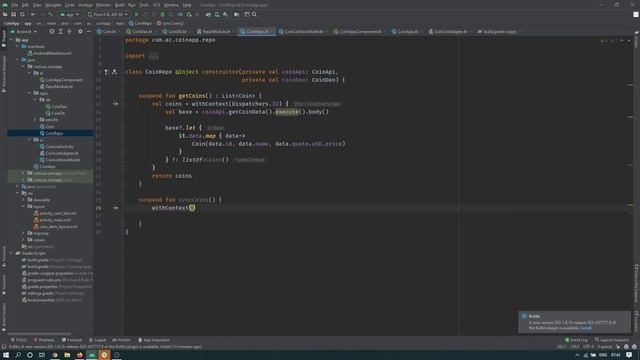The width and height of the screenshot is (640, 360).
Task: Open the app run configuration dropdown
Action: point(69,14)
